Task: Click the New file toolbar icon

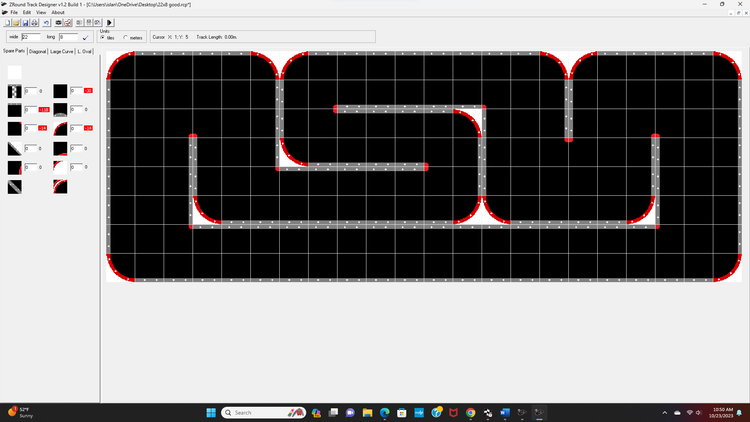Action: tap(5, 22)
